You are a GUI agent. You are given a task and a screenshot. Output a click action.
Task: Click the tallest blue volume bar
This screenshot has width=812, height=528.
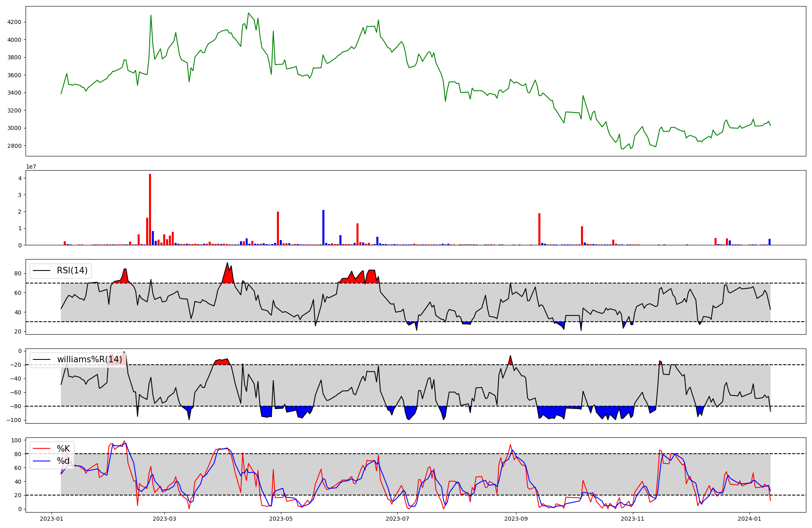click(x=324, y=227)
